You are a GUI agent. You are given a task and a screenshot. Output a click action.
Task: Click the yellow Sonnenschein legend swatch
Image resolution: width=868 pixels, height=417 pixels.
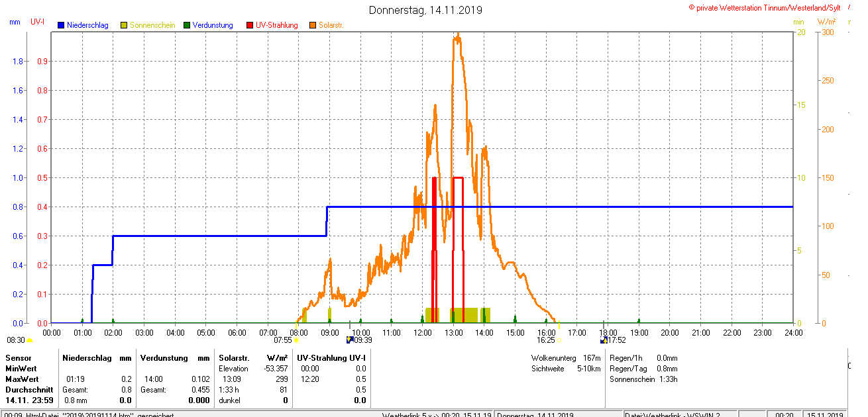[x=124, y=25]
